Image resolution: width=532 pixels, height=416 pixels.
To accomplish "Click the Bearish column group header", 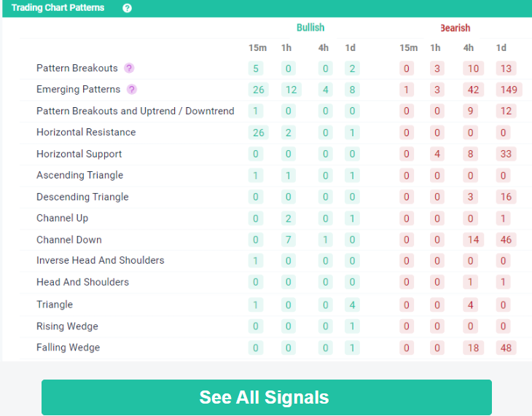I will tap(455, 28).
